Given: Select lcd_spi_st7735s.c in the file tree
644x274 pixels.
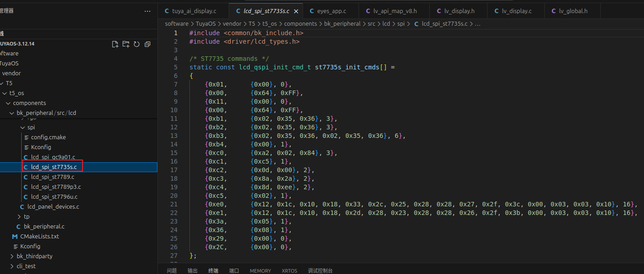Looking at the screenshot, I should (54, 167).
